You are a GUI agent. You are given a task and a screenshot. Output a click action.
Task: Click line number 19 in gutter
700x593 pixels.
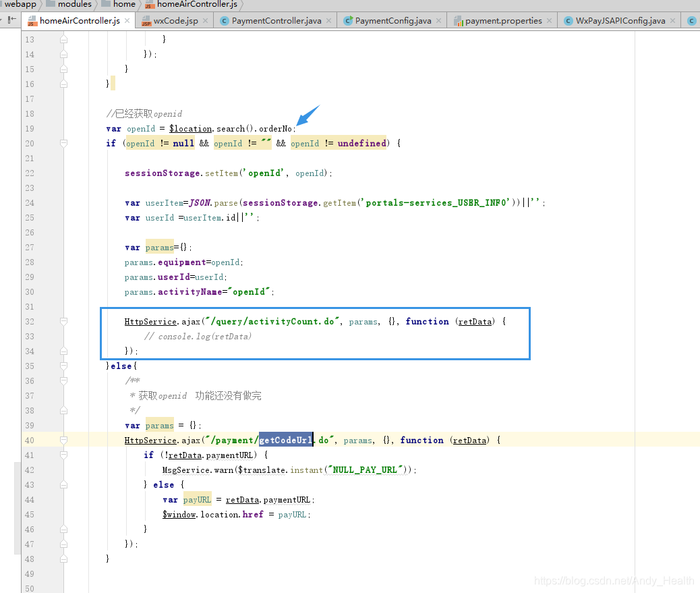coord(30,129)
